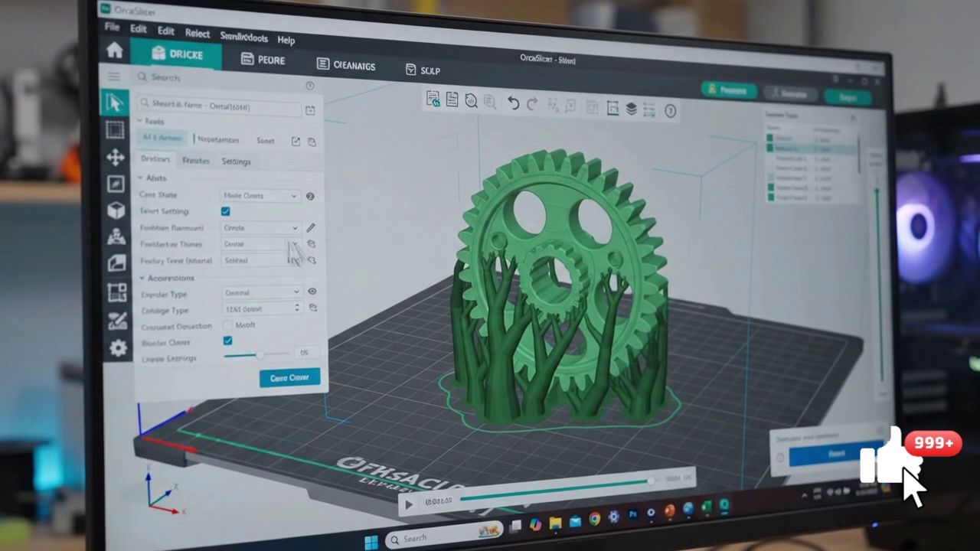Uncheck the Telert Setting checkbox
980x551 pixels.
click(225, 211)
